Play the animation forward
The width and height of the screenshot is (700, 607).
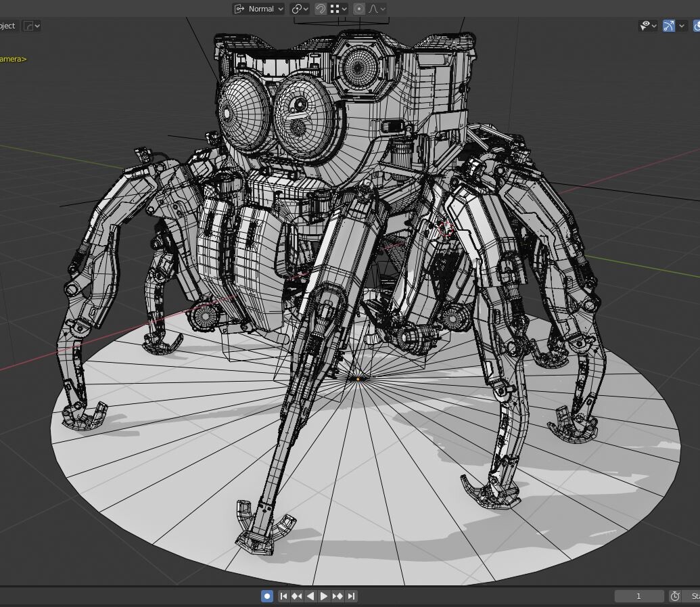point(324,595)
